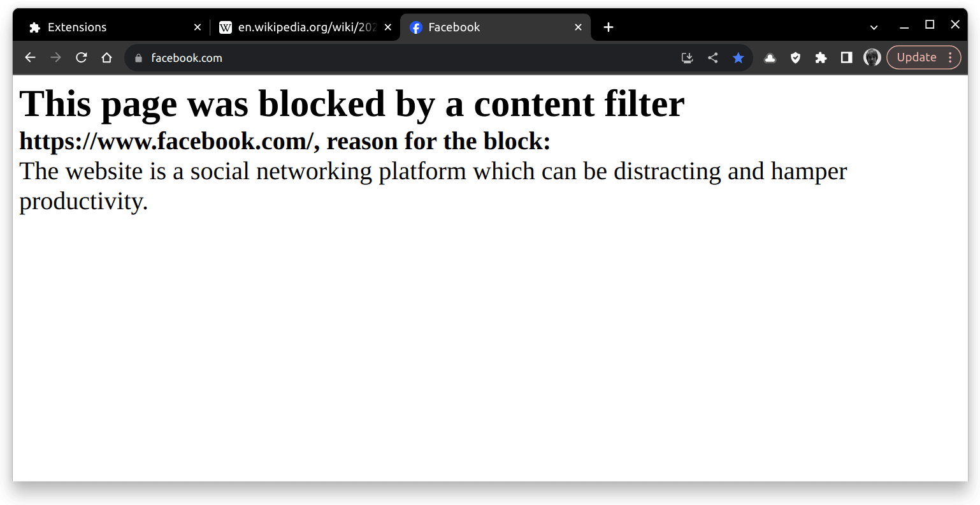980x505 pixels.
Task: Toggle the bookmark star for this page
Action: pos(738,58)
